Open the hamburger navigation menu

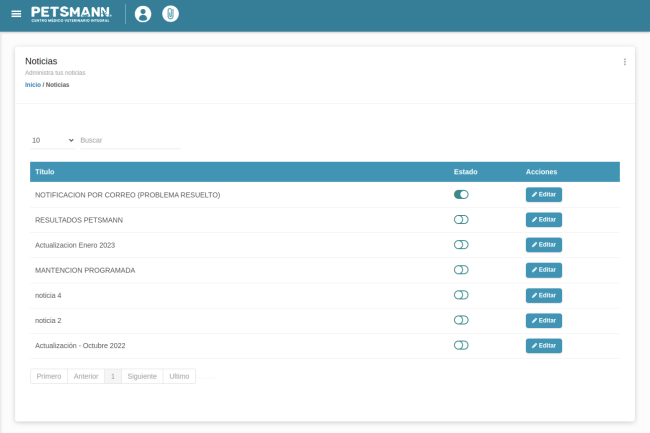pyautogui.click(x=15, y=14)
